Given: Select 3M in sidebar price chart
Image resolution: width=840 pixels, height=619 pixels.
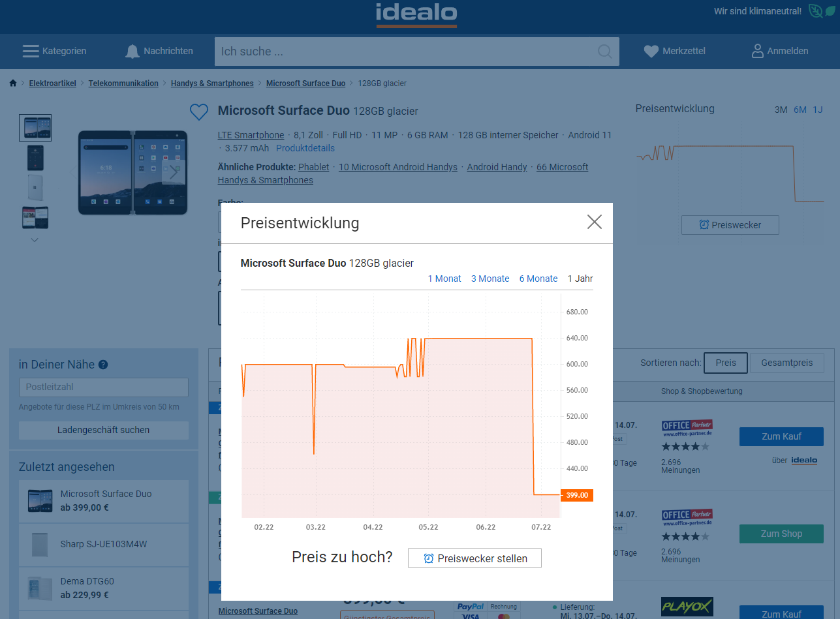Looking at the screenshot, I should [781, 110].
